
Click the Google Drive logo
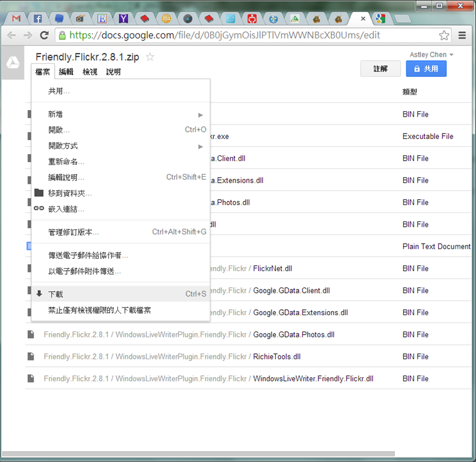[13, 63]
